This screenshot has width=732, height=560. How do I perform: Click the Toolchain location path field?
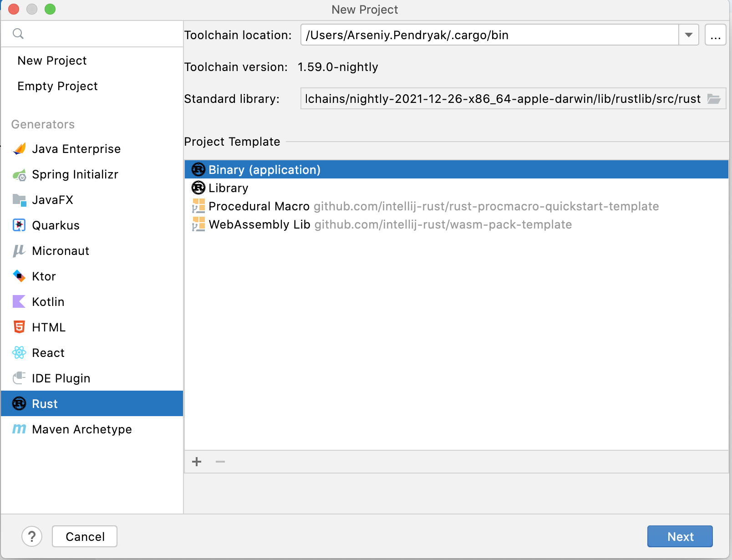click(490, 35)
